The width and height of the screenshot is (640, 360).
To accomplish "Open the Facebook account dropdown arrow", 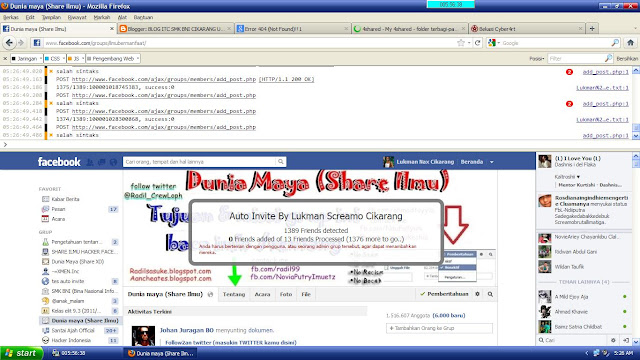I will (x=491, y=162).
